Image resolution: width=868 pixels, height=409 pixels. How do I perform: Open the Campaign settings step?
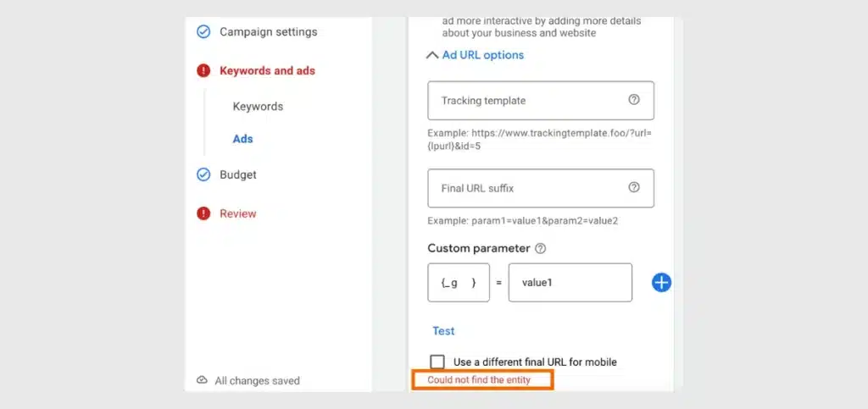point(269,32)
